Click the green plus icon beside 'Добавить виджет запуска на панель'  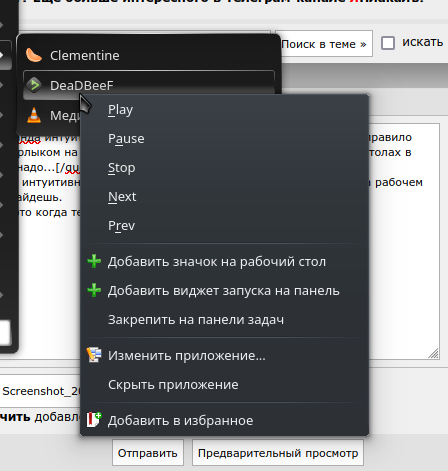click(x=94, y=290)
